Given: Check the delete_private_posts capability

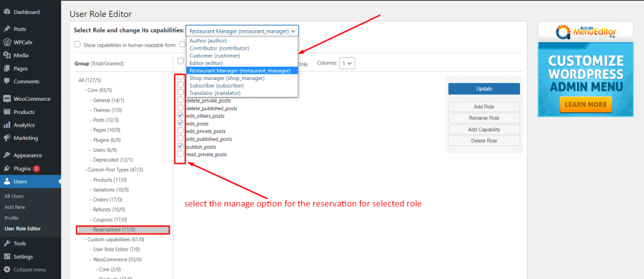Looking at the screenshot, I should [180, 100].
